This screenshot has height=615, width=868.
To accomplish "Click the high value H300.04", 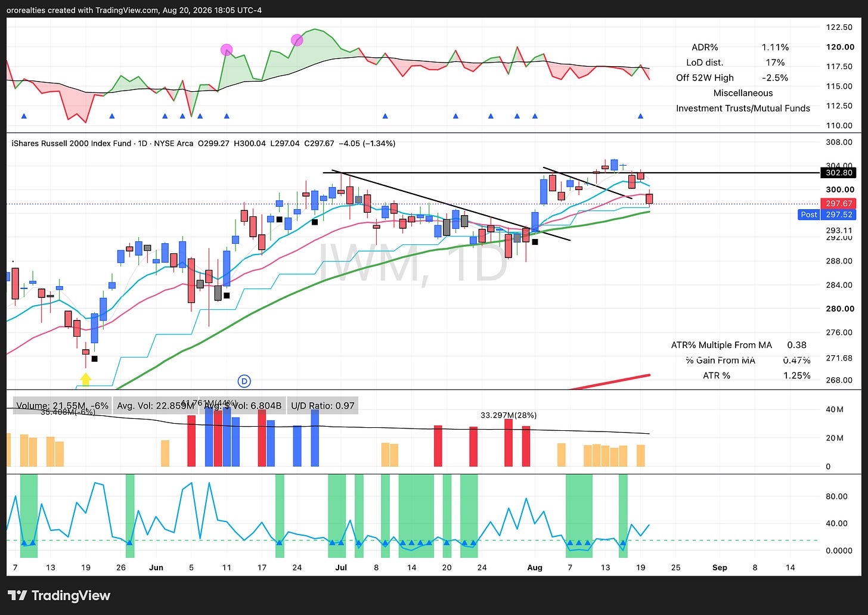I will 250,143.
